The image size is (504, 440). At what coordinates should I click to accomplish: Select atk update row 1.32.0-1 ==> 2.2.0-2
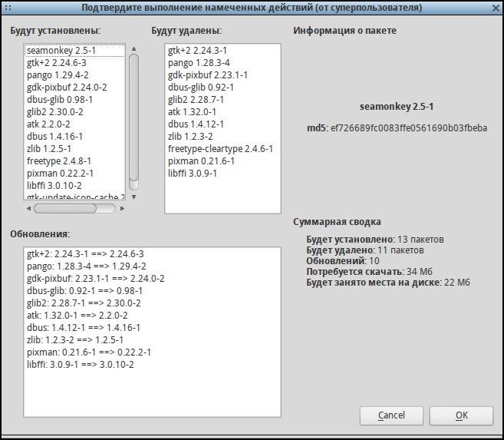(152, 315)
